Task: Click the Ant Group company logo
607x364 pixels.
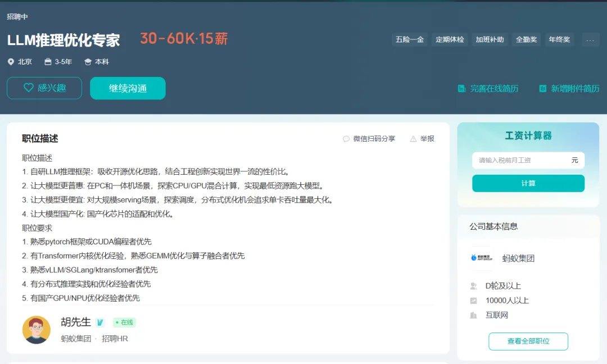Action: coord(481,258)
